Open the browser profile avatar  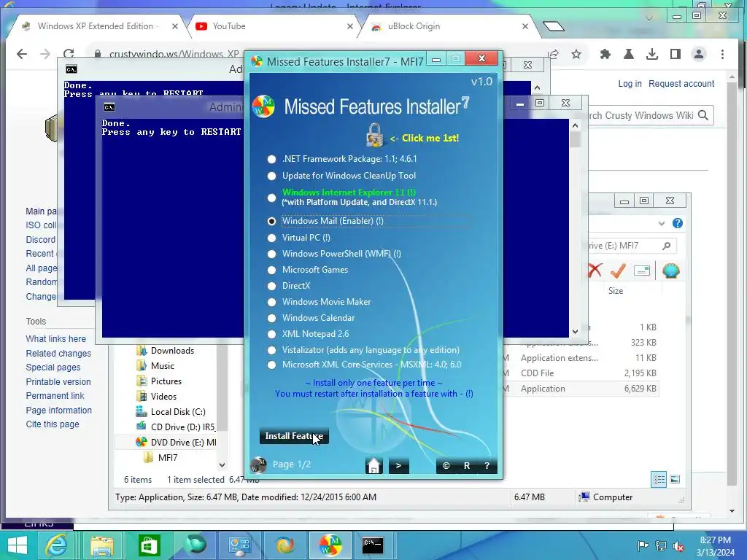699,54
